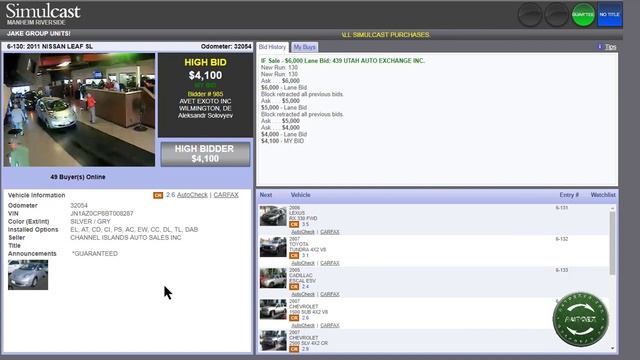Click the info icon beside Tips
The width and height of the screenshot is (640, 360).
tap(600, 47)
